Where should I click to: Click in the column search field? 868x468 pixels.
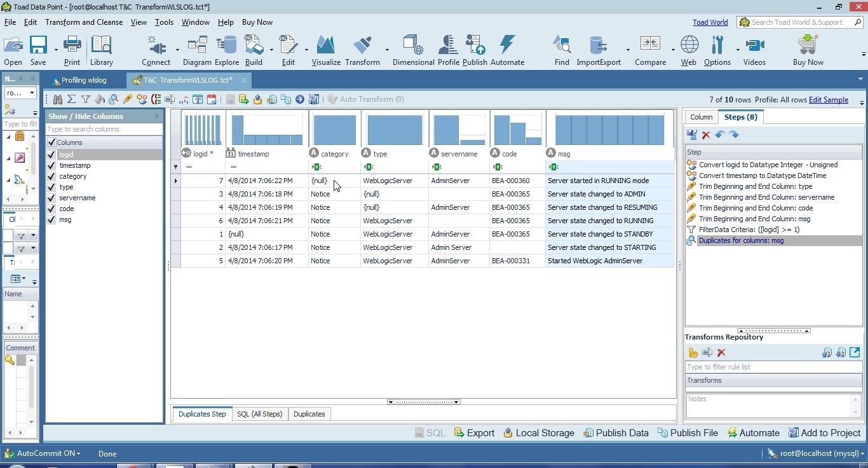click(x=104, y=129)
